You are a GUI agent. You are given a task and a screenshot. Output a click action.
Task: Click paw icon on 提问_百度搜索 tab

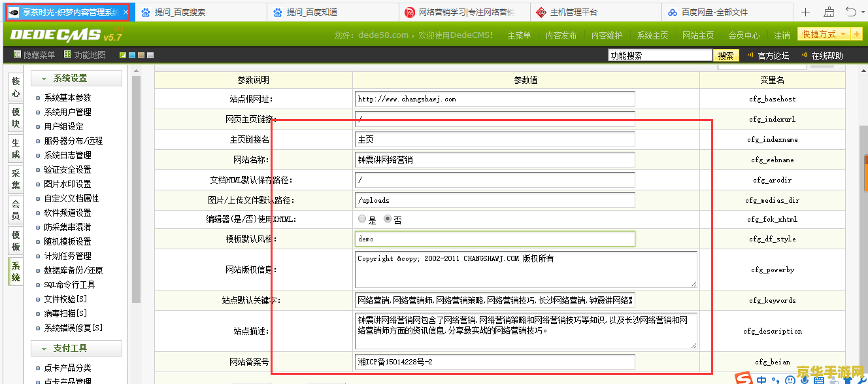pyautogui.click(x=146, y=12)
